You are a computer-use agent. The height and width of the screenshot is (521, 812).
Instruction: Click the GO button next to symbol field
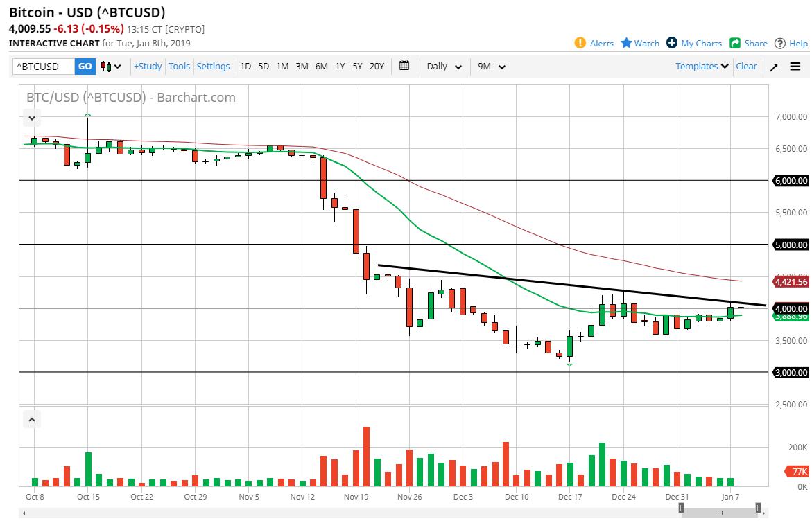[85, 67]
